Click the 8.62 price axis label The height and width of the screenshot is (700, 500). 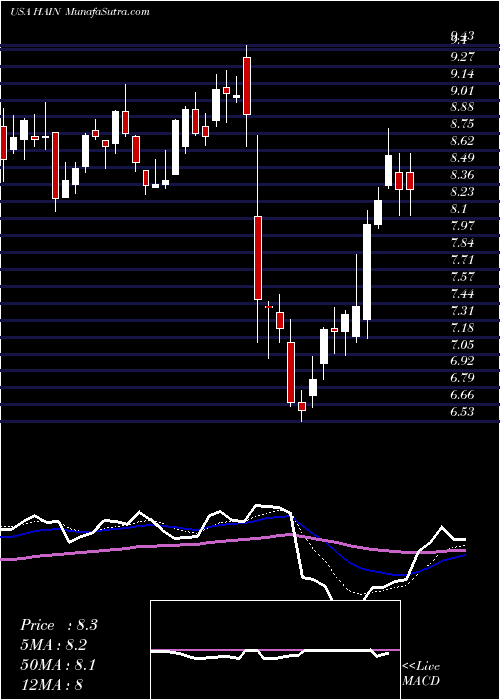[x=462, y=141]
